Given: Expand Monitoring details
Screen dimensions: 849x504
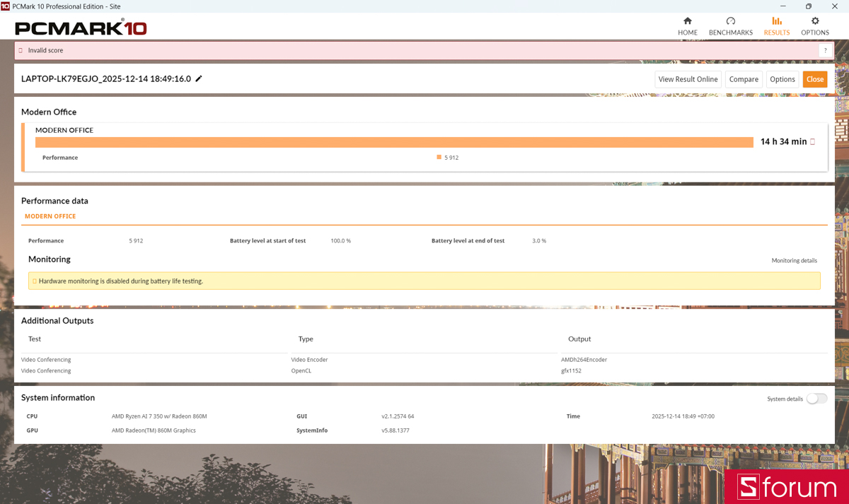Looking at the screenshot, I should [794, 261].
